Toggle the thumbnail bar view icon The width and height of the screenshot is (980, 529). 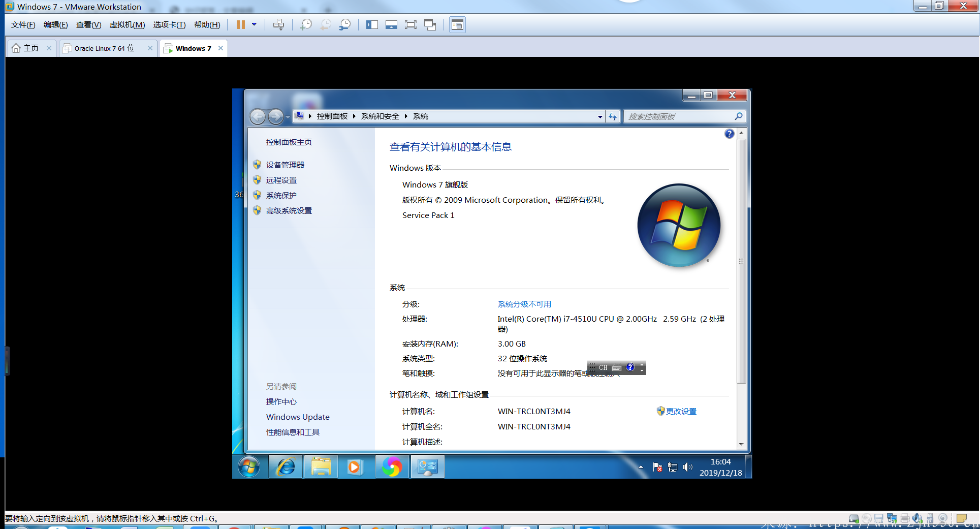391,25
